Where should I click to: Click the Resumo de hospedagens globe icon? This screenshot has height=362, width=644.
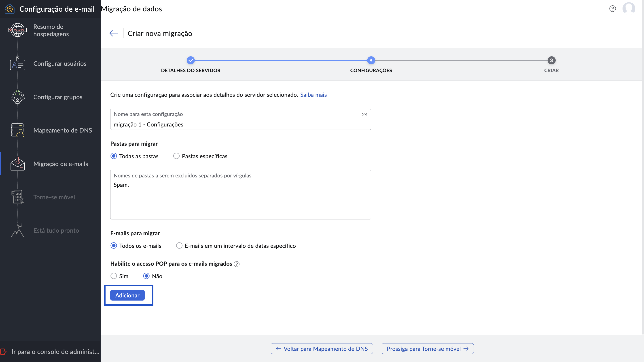(17, 30)
